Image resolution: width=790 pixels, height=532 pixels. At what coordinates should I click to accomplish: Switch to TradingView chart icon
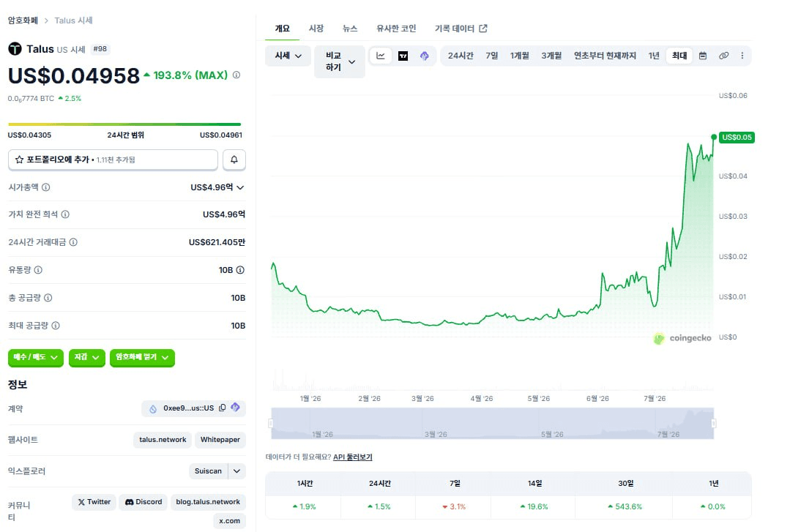point(403,56)
